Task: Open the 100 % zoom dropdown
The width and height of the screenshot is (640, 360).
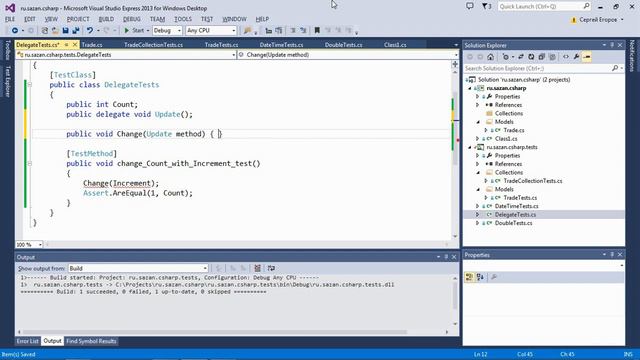Action: pyautogui.click(x=29, y=244)
